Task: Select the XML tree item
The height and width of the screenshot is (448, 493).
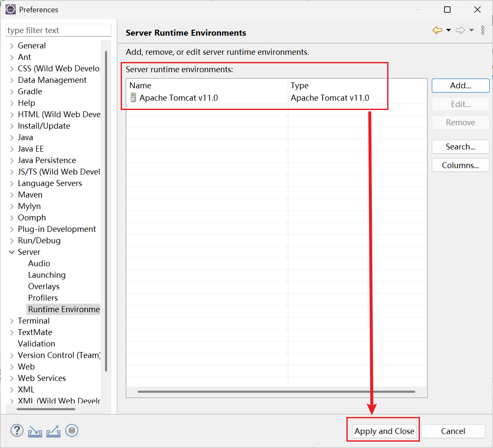Action: [x=26, y=389]
